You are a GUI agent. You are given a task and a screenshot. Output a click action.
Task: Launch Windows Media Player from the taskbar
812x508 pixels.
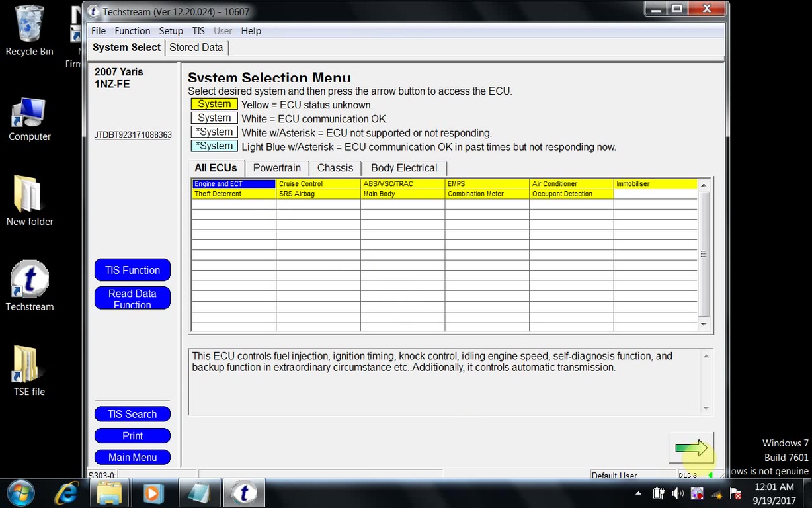(x=153, y=493)
